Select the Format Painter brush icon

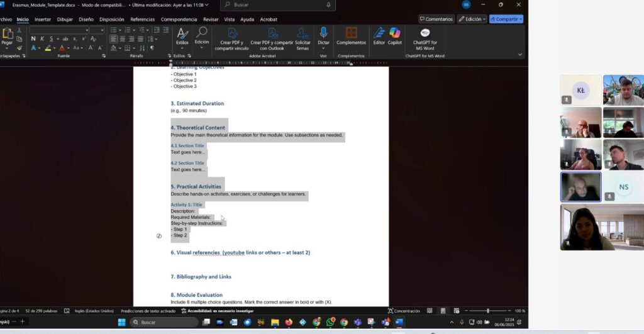[19, 48]
